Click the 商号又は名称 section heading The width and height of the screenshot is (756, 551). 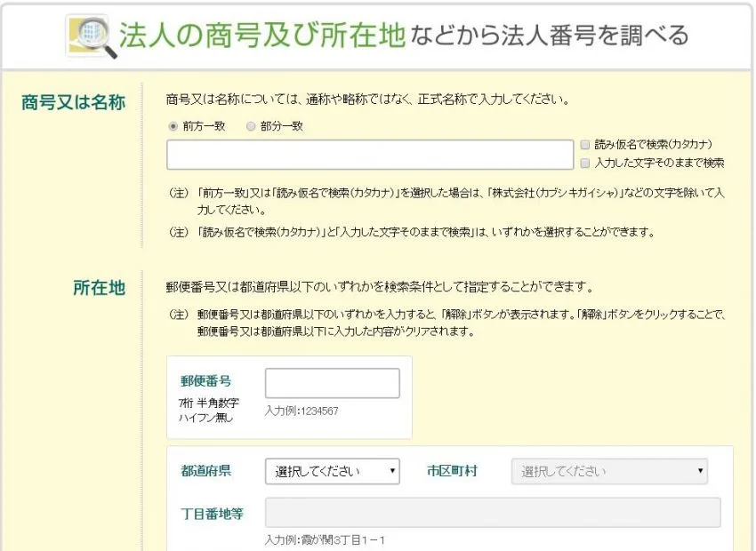pos(73,102)
